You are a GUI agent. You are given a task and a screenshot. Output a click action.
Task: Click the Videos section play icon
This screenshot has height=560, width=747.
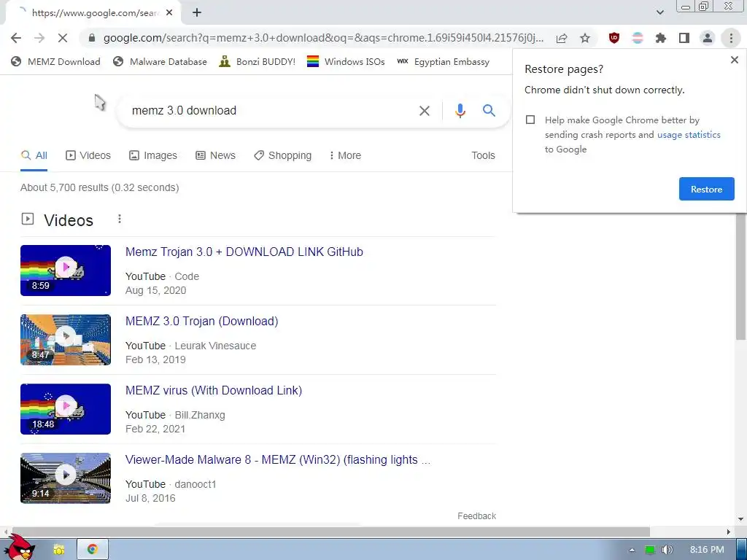click(x=28, y=219)
